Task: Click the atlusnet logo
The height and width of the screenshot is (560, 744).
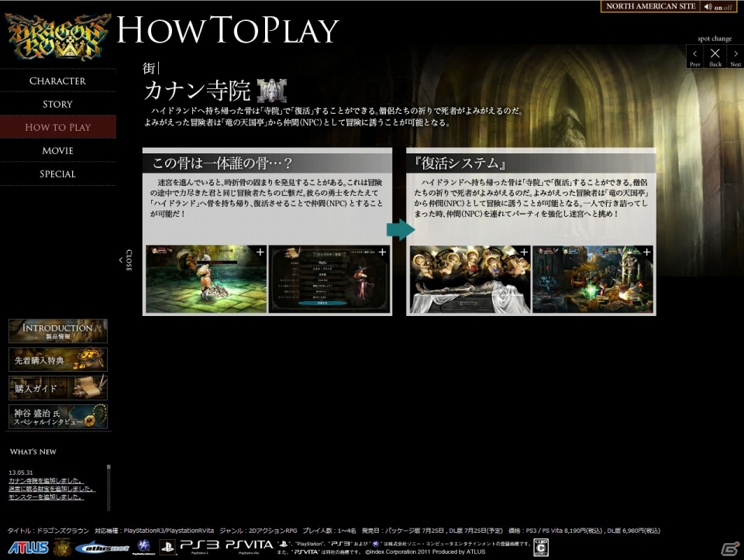Action: (x=102, y=548)
